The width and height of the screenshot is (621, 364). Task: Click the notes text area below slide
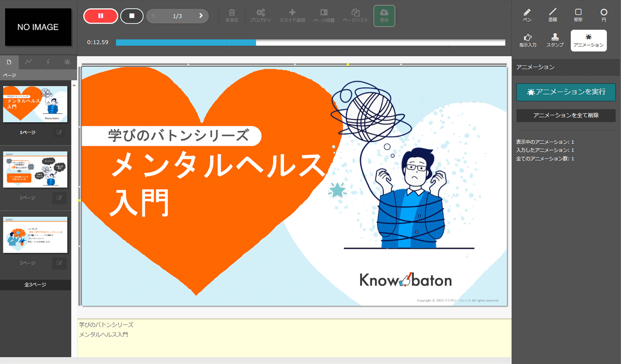tap(294, 338)
